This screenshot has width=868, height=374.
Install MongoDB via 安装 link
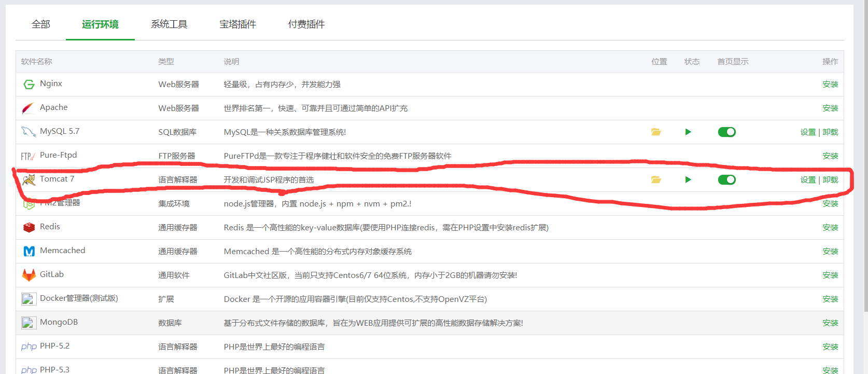pyautogui.click(x=830, y=323)
